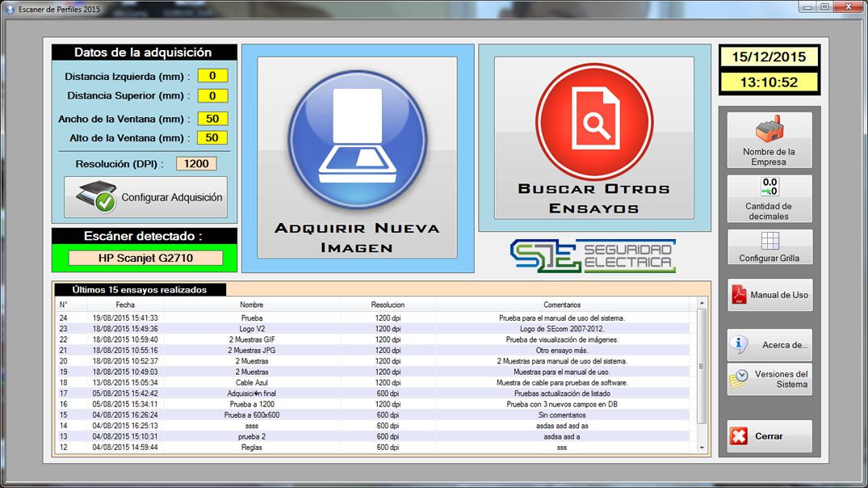Click the Resolución DPI value 1200
The image size is (868, 488).
point(196,163)
